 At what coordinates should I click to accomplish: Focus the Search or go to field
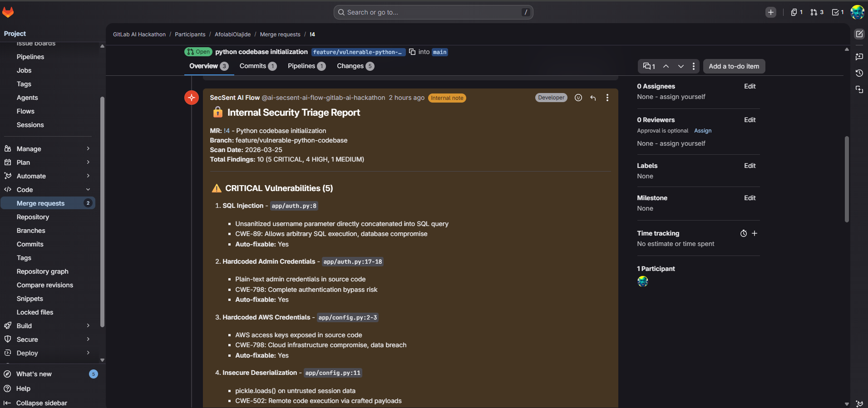(x=433, y=12)
